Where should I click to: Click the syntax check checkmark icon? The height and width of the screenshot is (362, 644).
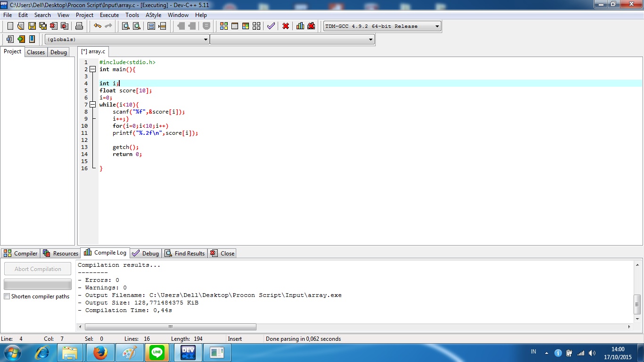pyautogui.click(x=271, y=26)
